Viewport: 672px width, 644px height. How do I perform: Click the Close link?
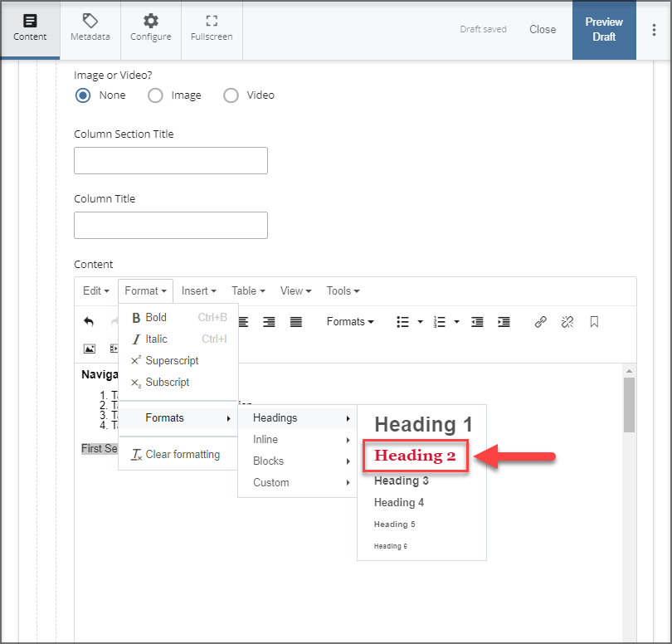pyautogui.click(x=543, y=29)
